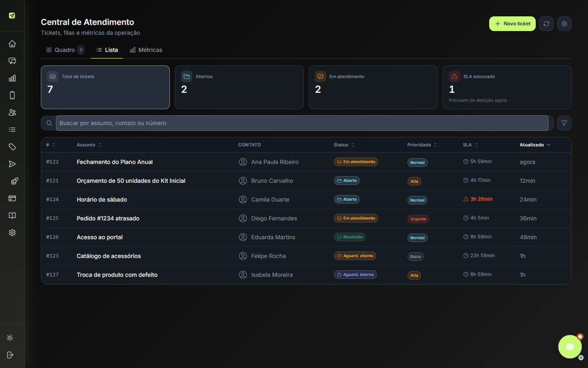Open the contacts people icon in sidebar

[12, 112]
